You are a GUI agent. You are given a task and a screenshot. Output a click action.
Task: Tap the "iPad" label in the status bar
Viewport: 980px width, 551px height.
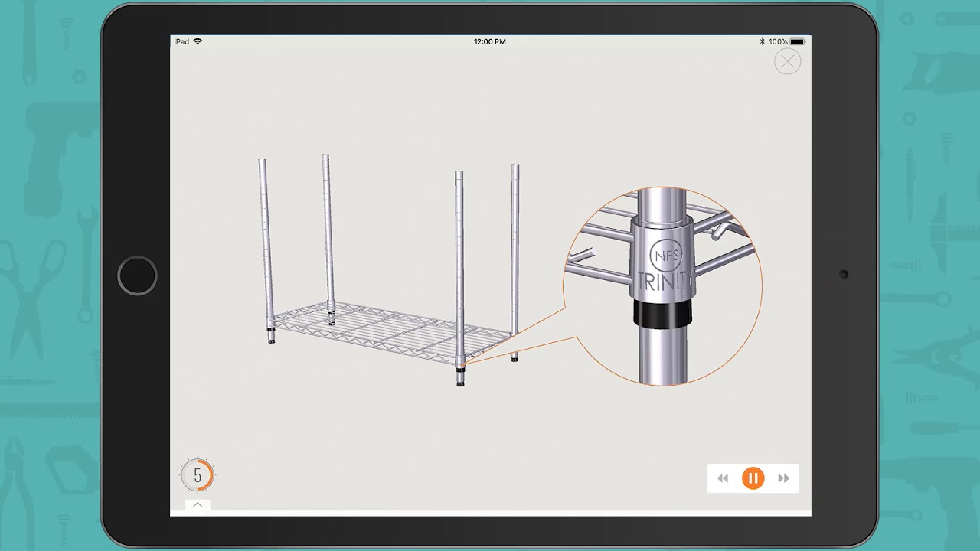click(181, 41)
